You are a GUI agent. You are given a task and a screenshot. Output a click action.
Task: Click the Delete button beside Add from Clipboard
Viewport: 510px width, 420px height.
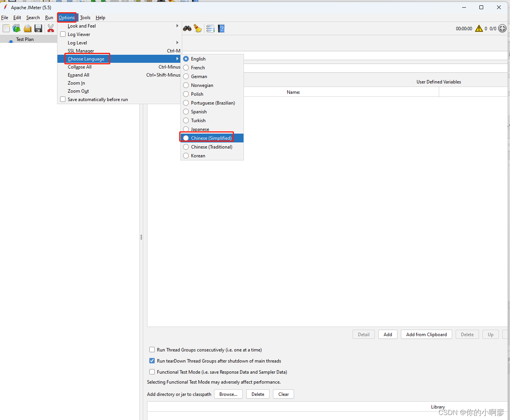click(x=467, y=334)
